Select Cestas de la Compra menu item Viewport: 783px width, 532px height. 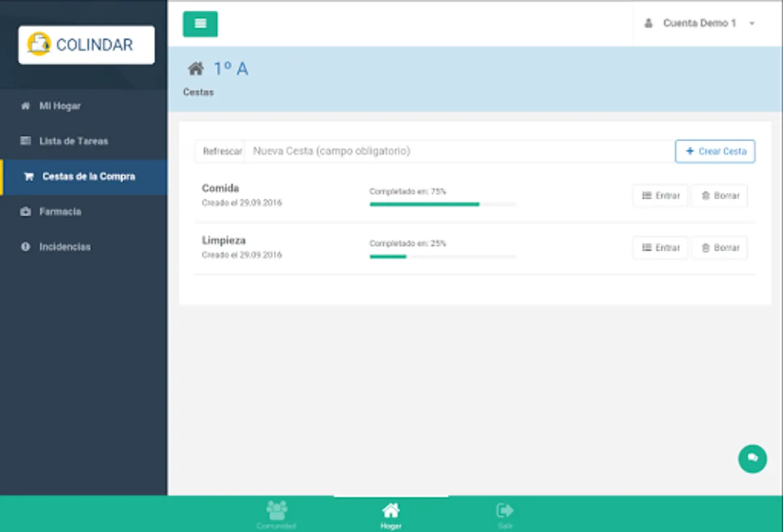point(83,177)
